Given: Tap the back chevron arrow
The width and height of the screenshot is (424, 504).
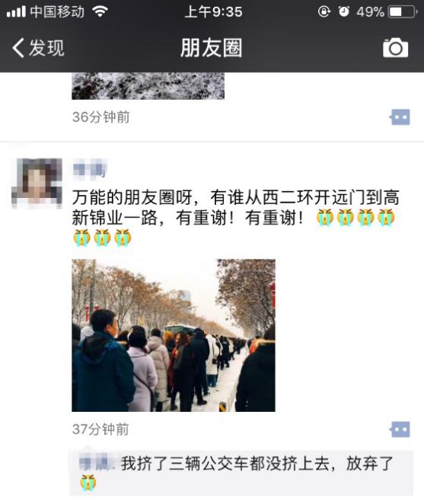Looking at the screenshot, I should point(18,48).
